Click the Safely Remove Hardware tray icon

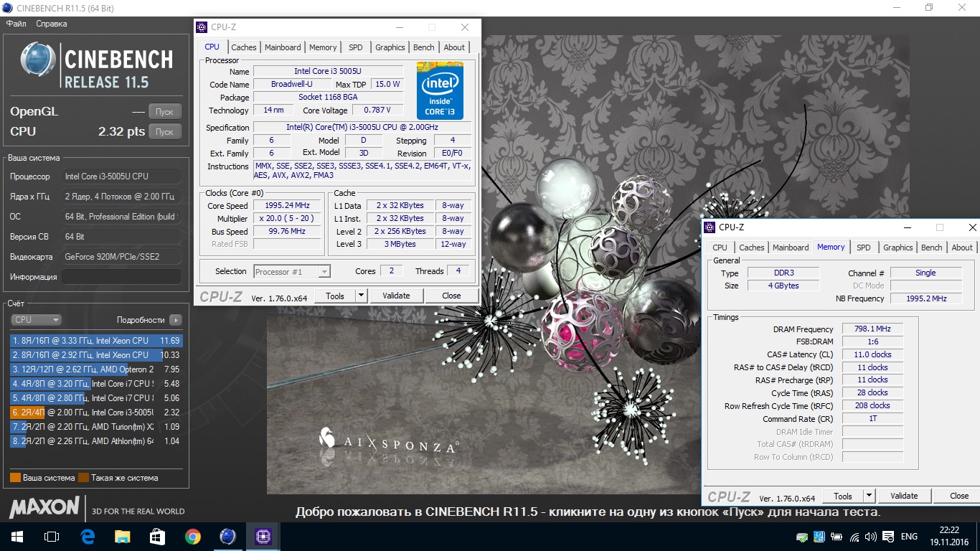(x=803, y=537)
